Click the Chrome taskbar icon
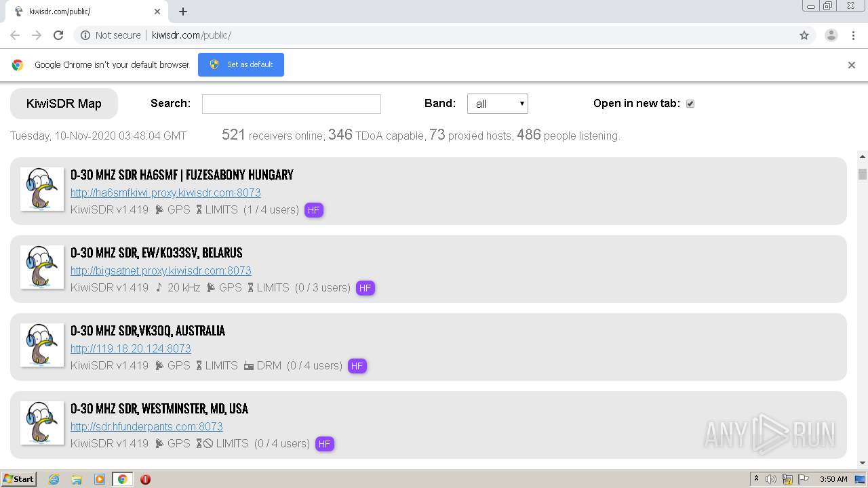The image size is (868, 488). click(122, 479)
